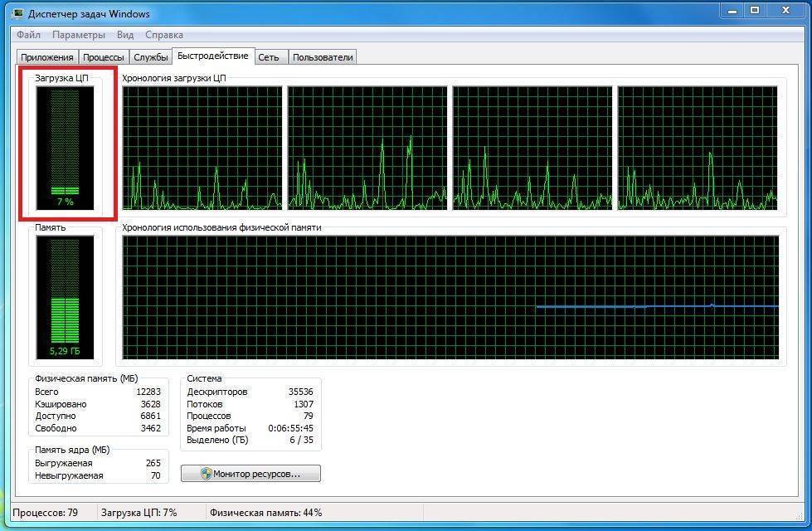Click the physical memory usage history graph

pyautogui.click(x=450, y=298)
